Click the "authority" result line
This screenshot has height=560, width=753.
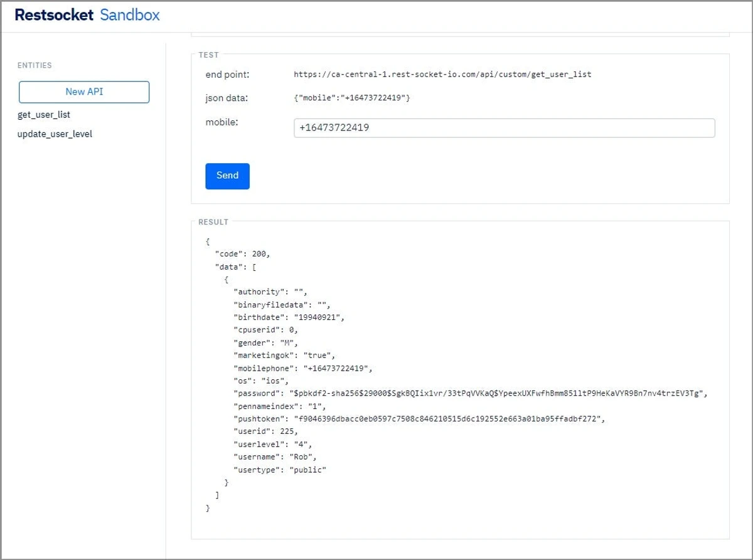pyautogui.click(x=270, y=292)
